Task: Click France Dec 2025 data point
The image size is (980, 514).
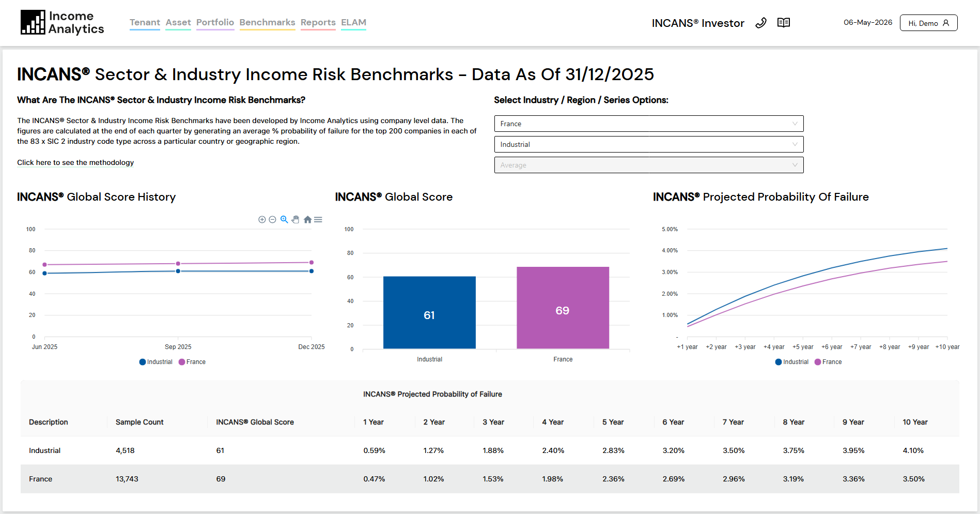Action: tap(312, 262)
